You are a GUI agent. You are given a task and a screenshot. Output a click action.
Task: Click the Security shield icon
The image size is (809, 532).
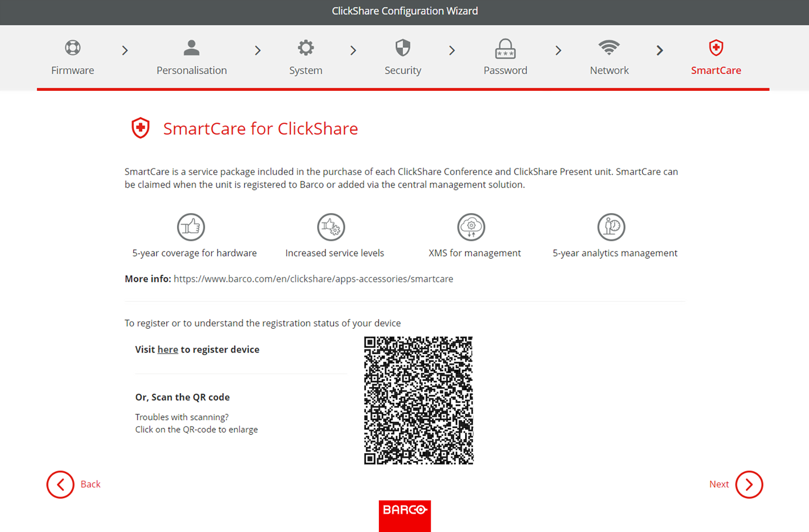click(x=403, y=47)
